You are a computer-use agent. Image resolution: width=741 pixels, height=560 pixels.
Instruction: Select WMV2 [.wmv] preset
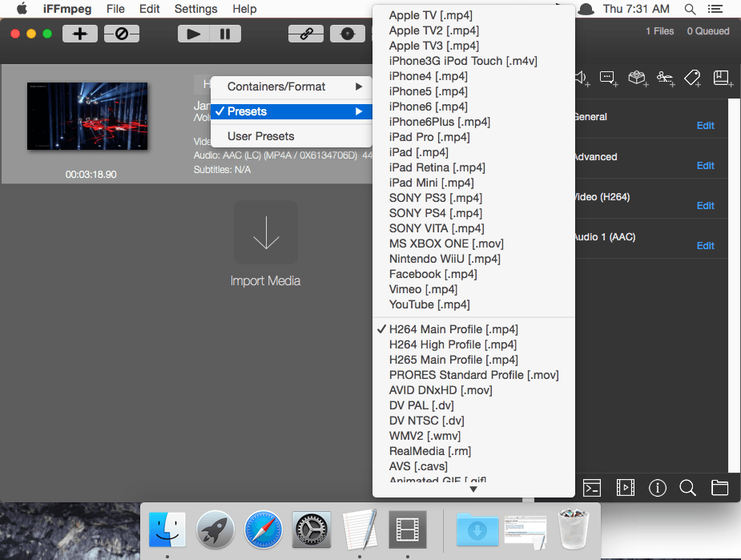click(473, 436)
